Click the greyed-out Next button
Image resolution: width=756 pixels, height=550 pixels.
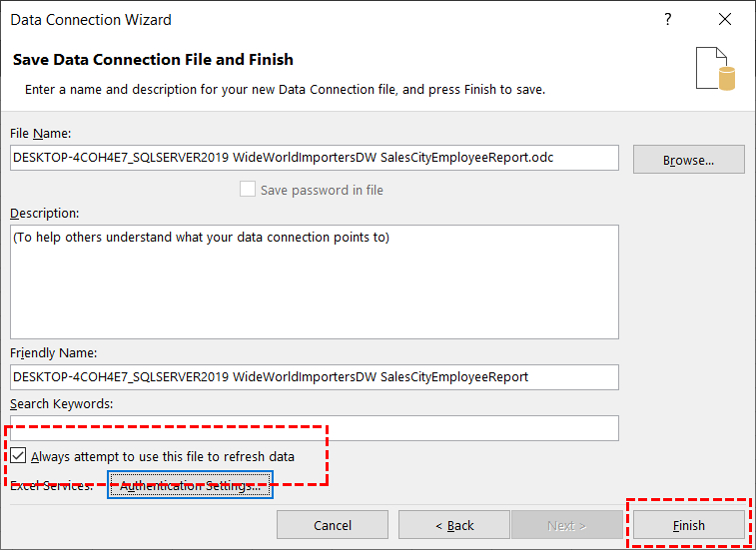coord(566,525)
